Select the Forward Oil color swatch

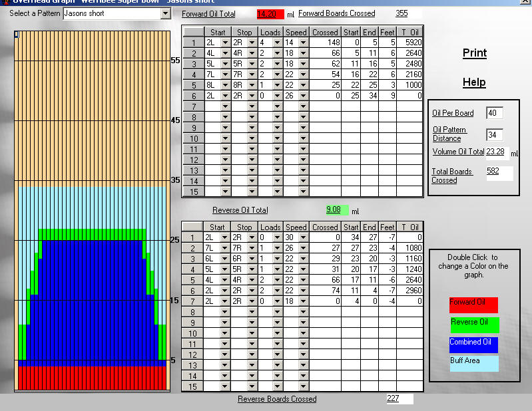(473, 305)
